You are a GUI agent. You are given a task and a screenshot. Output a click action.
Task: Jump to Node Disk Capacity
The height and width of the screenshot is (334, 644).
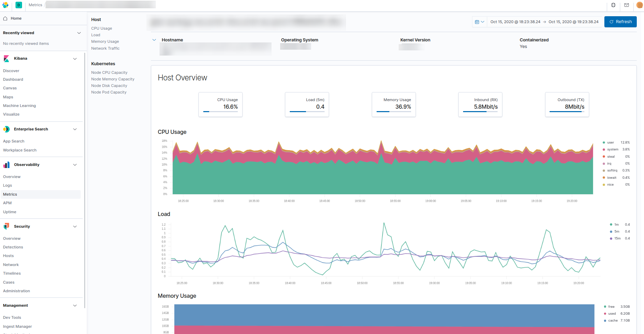coord(109,86)
